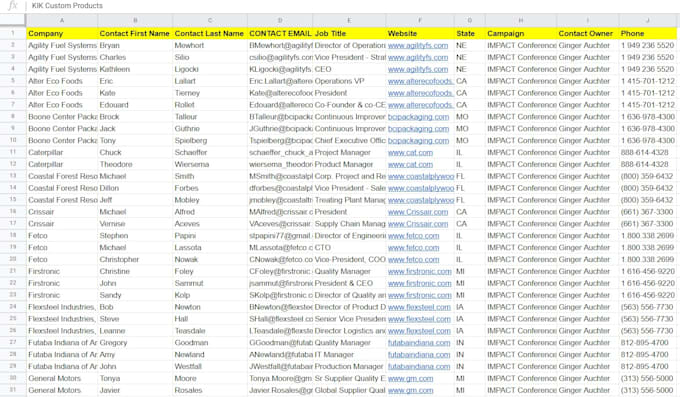680x397 pixels.
Task: Select column E header
Action: tap(349, 20)
